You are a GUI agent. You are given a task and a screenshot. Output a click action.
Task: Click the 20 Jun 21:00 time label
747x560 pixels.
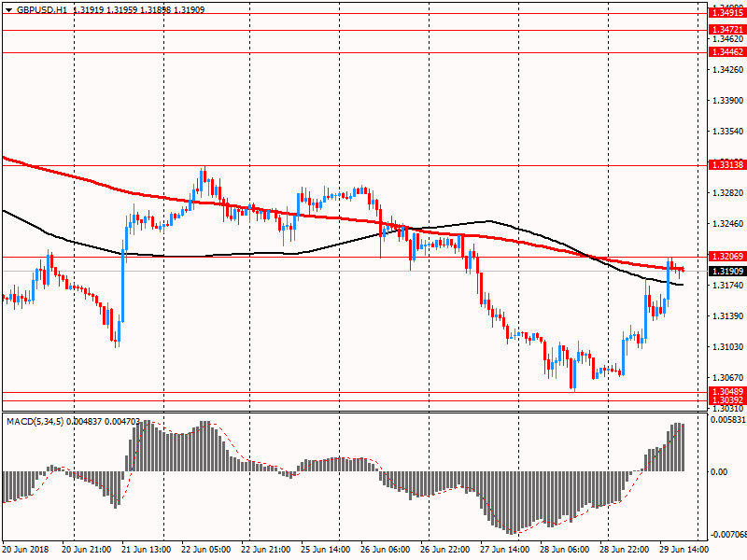[x=86, y=549]
